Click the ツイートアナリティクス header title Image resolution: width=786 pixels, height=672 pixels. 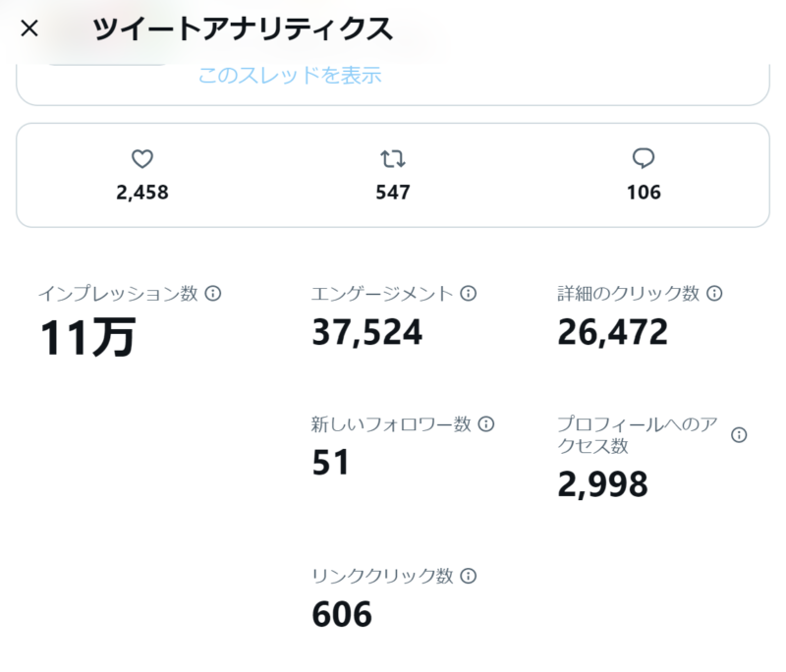[243, 29]
